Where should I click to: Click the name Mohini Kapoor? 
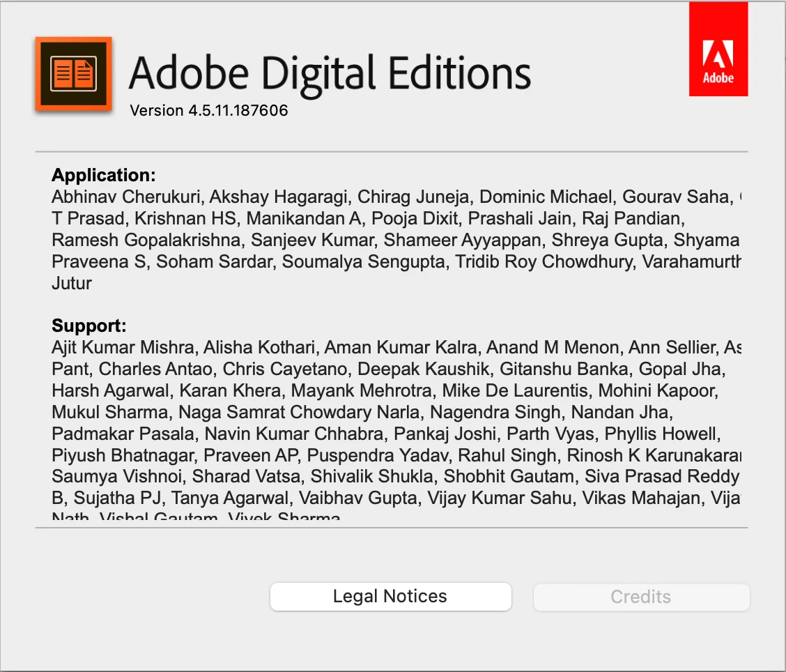click(656, 390)
